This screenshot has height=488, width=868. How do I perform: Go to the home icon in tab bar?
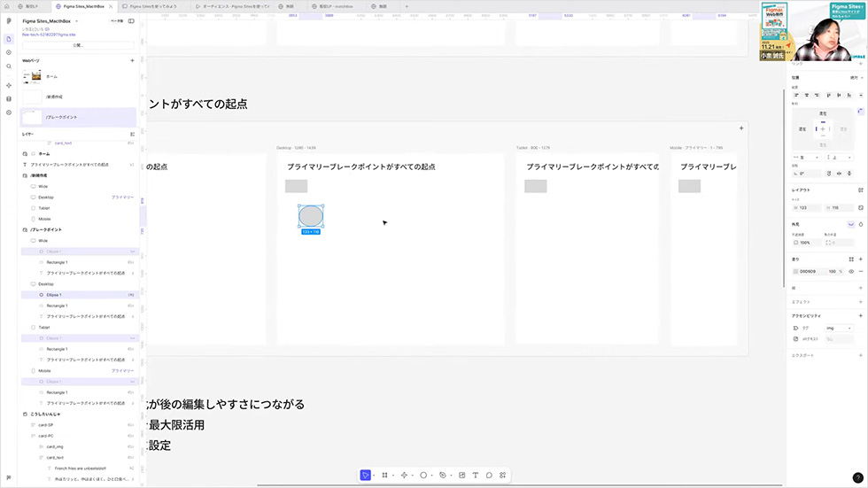tap(7, 6)
